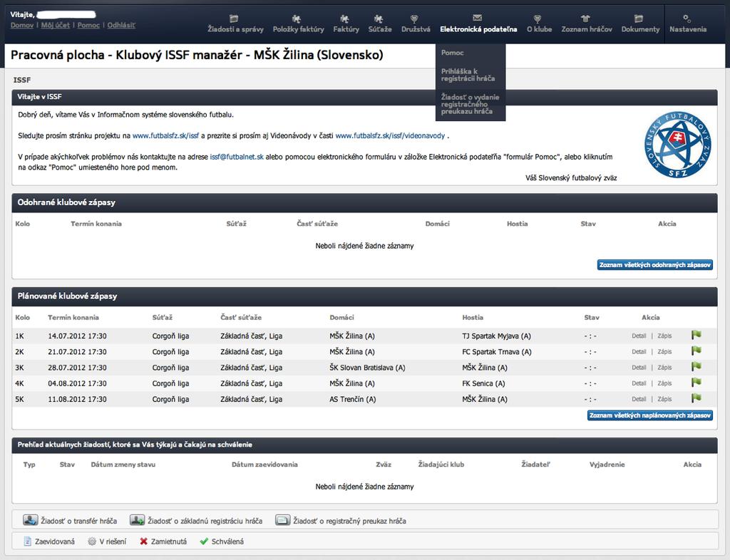Click the FK Senica (A) cell
The height and width of the screenshot is (560, 730).
483,383
